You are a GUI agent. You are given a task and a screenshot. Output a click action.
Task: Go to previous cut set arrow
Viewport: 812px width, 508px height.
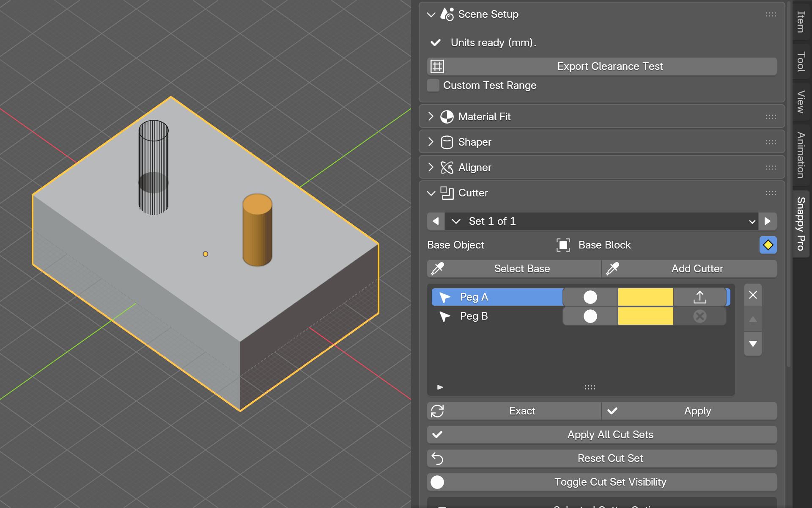[x=436, y=221]
